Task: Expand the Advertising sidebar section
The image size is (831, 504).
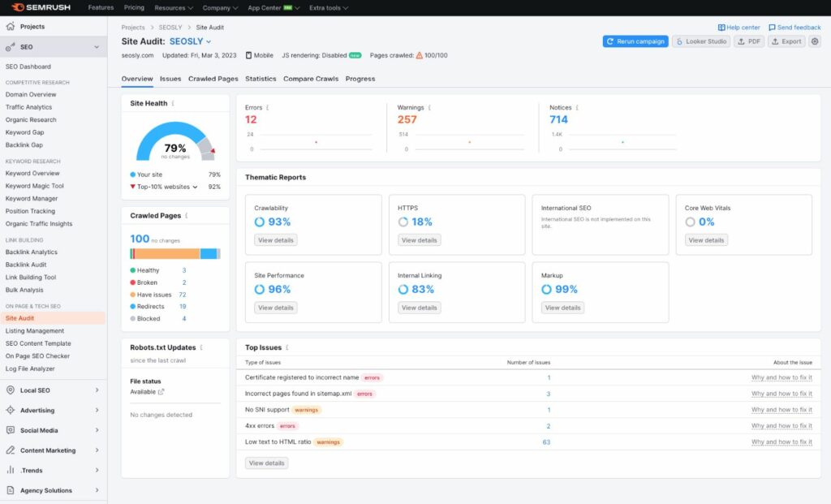Action: (97, 411)
